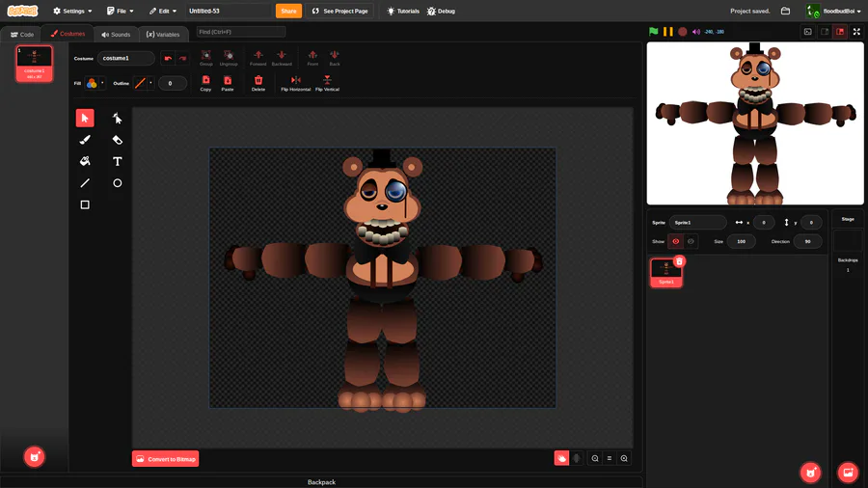Flip the costume horizontally
Image resolution: width=868 pixels, height=488 pixels.
296,83
